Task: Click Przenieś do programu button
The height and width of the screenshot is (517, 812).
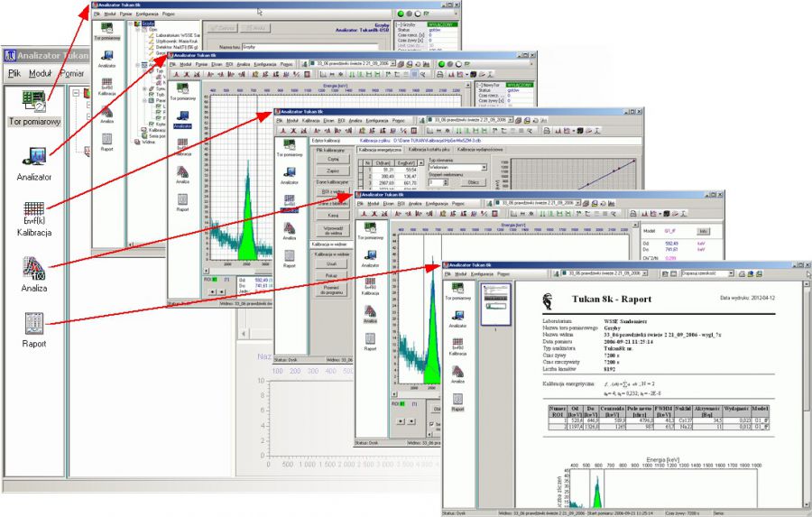Action: [x=331, y=290]
